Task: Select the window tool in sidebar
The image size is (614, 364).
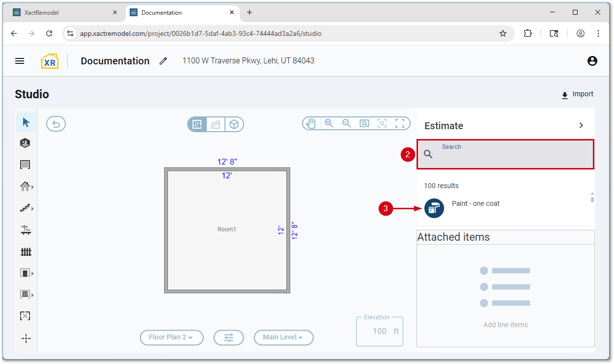Action: (26, 295)
